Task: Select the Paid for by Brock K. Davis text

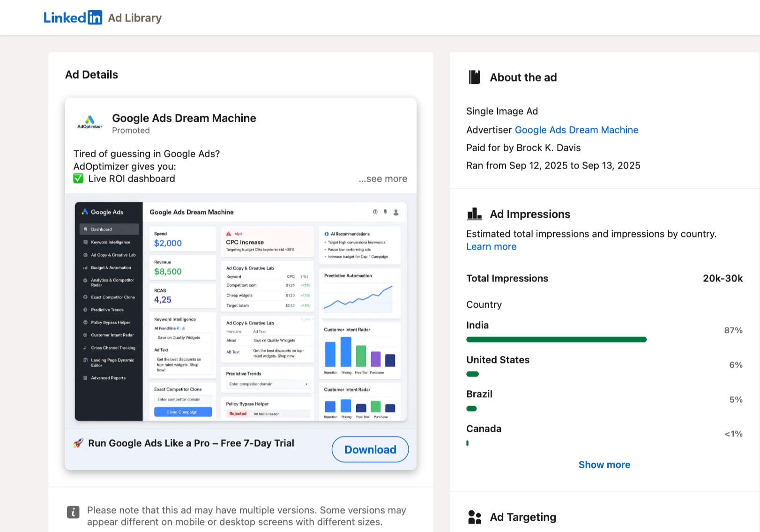Action: (x=523, y=148)
